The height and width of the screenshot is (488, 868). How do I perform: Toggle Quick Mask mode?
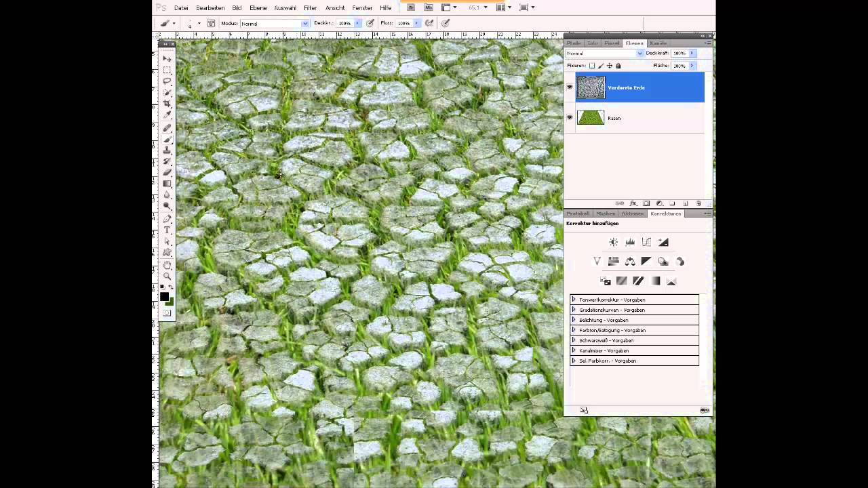[167, 313]
